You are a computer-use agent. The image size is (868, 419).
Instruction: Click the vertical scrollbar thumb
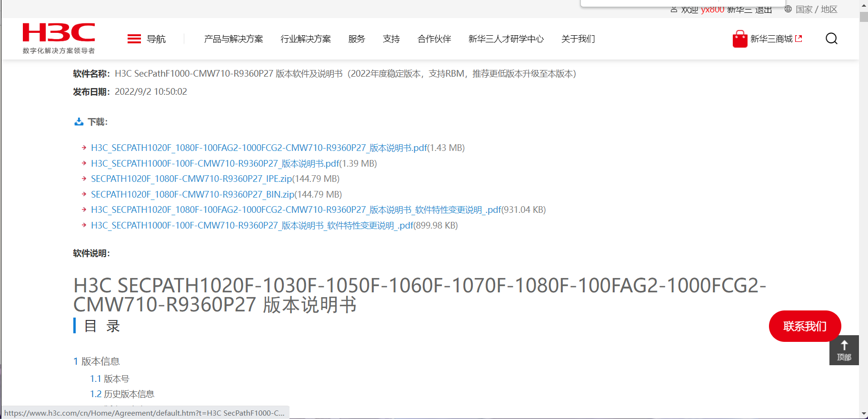864,17
